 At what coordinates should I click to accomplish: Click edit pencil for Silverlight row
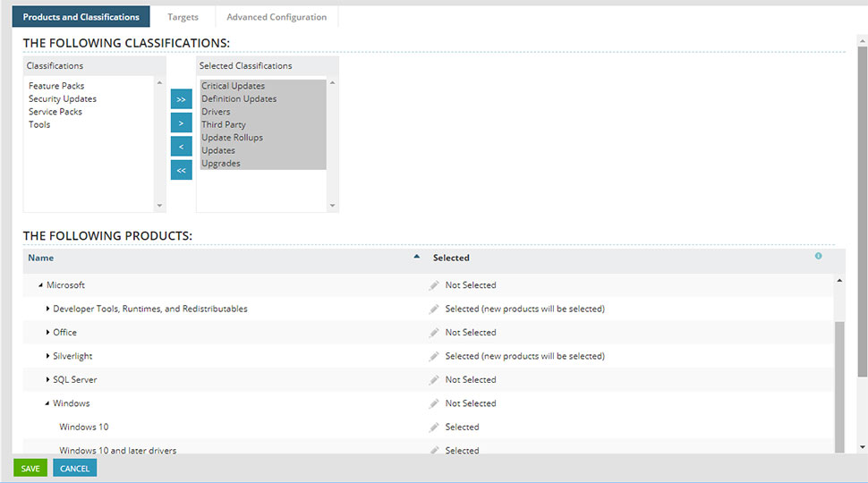pyautogui.click(x=434, y=356)
